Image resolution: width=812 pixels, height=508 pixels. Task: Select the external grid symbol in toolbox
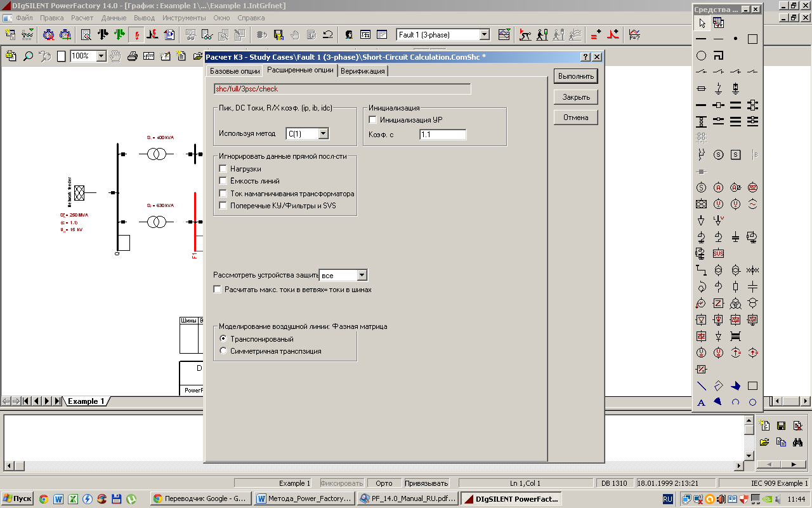point(702,204)
